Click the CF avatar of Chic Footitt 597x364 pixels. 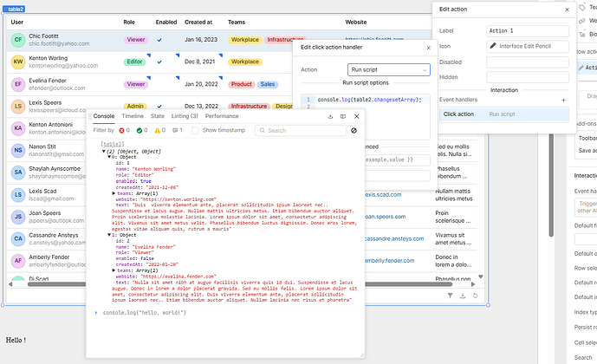pyautogui.click(x=18, y=39)
